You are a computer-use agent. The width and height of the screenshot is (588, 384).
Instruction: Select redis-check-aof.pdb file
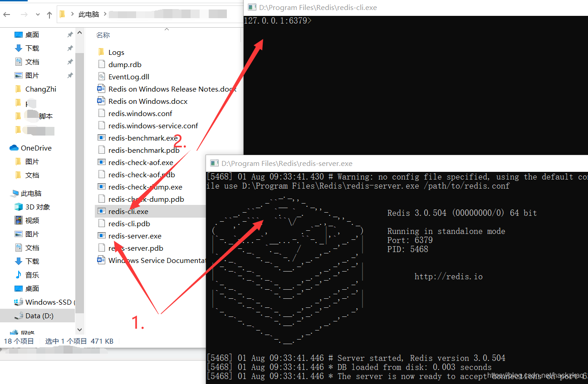[x=142, y=175]
